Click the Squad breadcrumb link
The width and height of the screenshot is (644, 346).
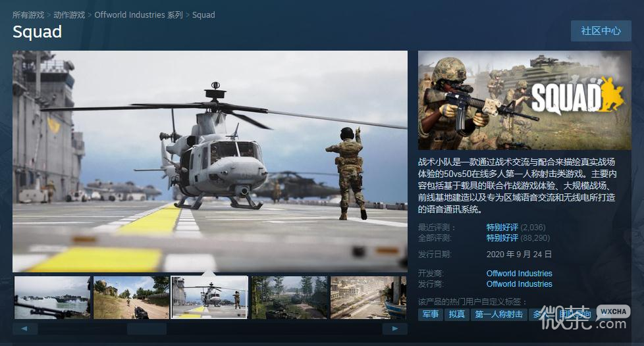click(x=203, y=14)
